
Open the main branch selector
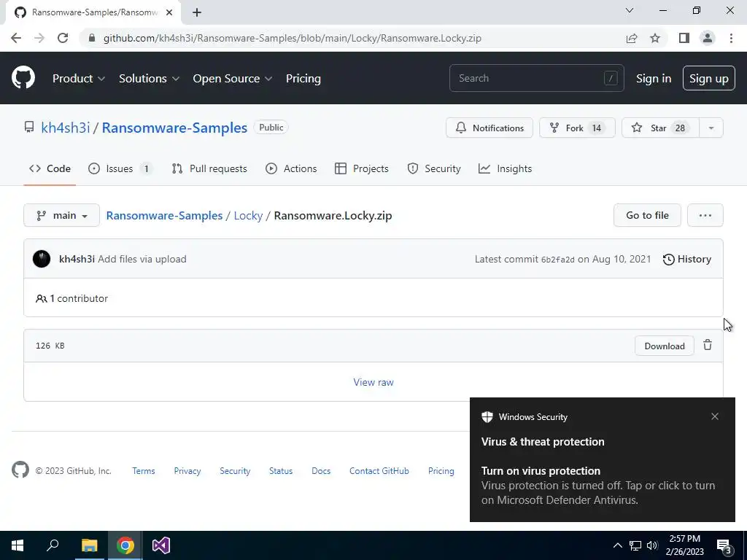[61, 215]
